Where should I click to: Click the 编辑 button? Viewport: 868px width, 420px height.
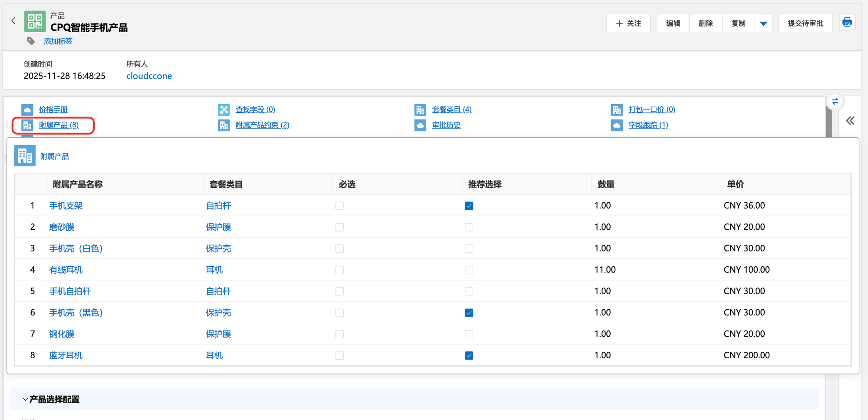pyautogui.click(x=673, y=23)
